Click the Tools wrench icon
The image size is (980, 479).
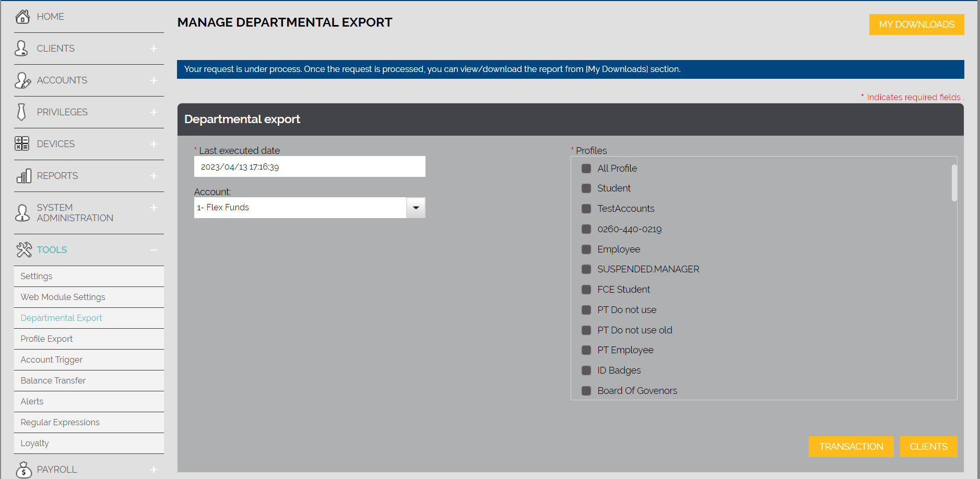[23, 250]
